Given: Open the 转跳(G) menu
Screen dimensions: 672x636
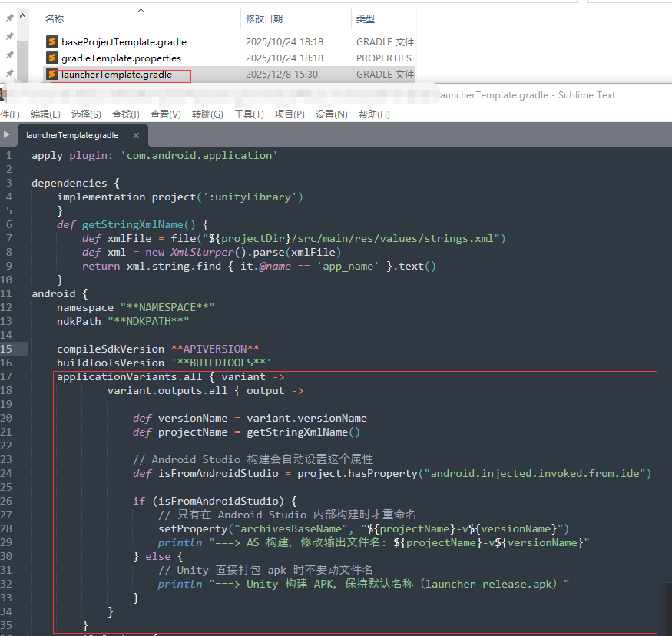Looking at the screenshot, I should coord(207,114).
